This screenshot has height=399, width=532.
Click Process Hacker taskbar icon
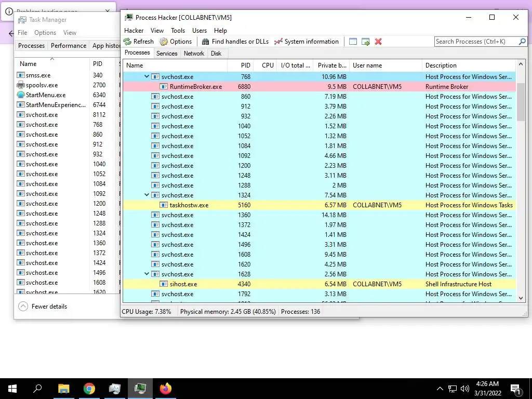point(140,389)
